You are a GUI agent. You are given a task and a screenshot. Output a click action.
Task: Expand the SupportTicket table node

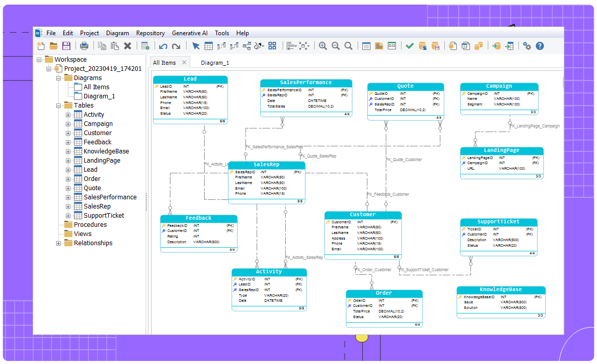[68, 216]
